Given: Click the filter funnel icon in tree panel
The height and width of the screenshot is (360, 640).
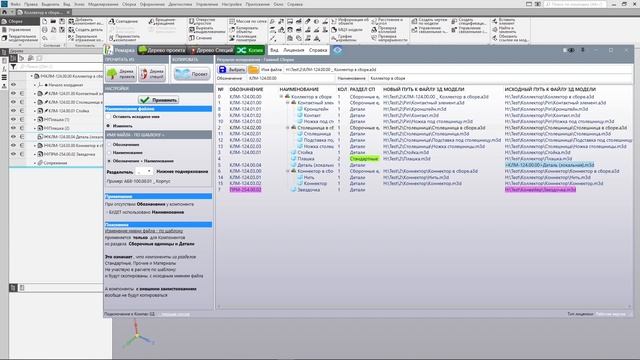Looking at the screenshot, I should click(13, 66).
